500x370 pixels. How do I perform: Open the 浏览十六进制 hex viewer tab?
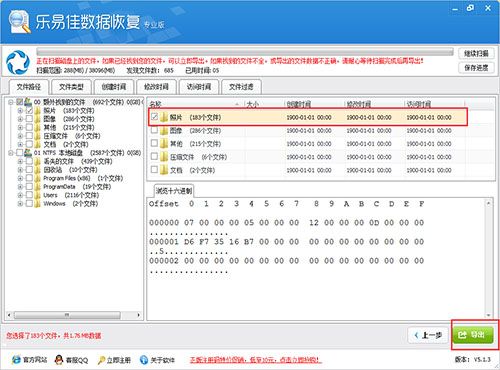coord(174,191)
